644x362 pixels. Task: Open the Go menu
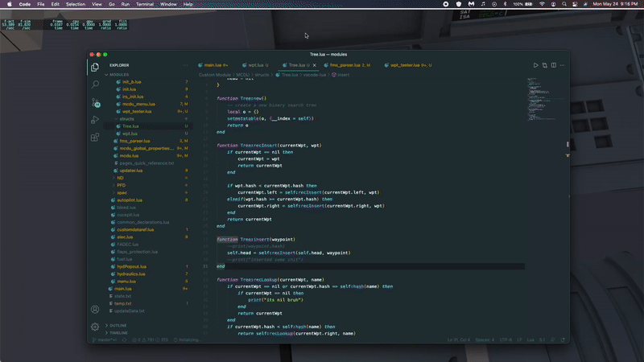click(x=112, y=4)
